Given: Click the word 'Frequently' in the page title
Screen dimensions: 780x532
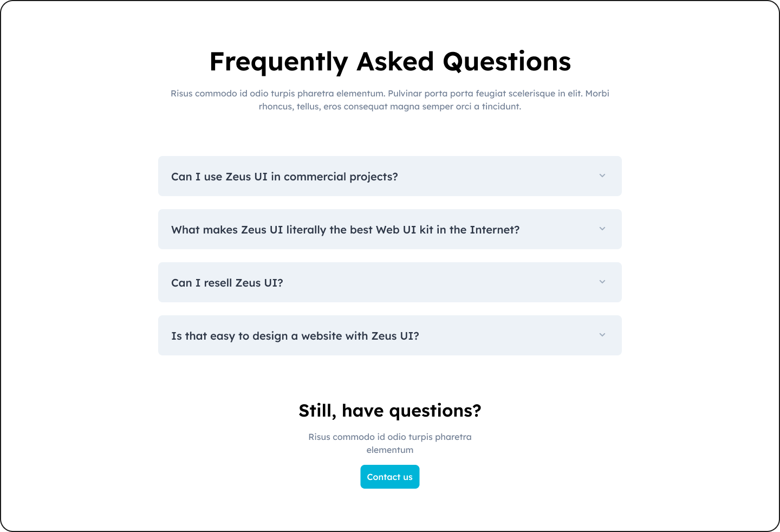Looking at the screenshot, I should (278, 61).
